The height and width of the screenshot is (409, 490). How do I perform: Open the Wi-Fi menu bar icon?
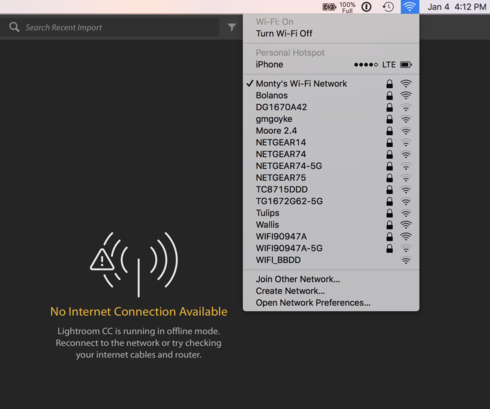pyautogui.click(x=410, y=7)
